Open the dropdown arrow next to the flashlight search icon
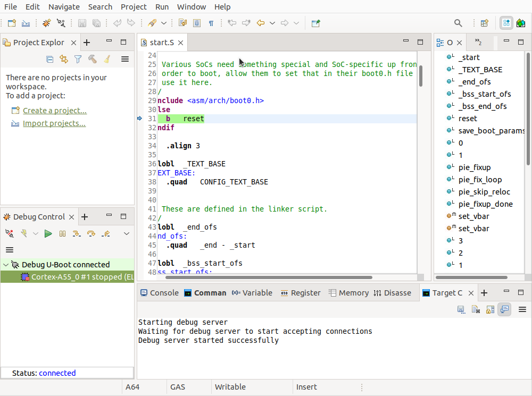 point(164,23)
